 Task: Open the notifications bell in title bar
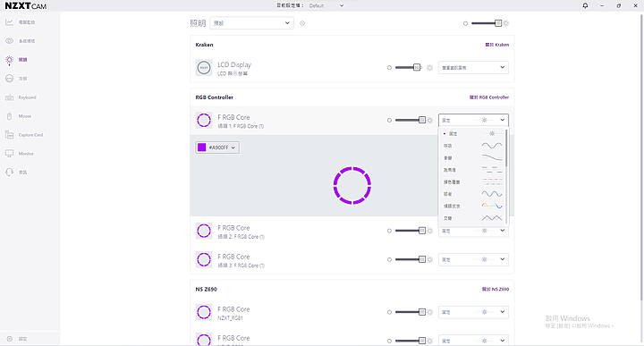pos(585,5)
